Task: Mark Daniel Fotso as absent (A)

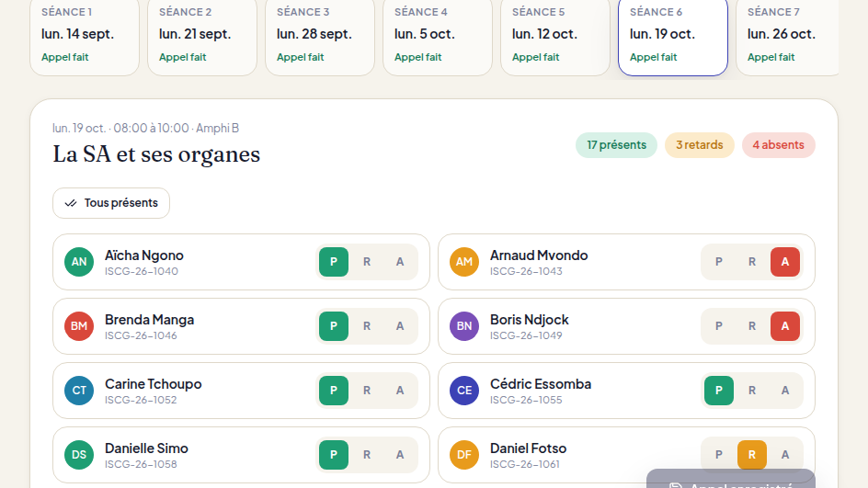Action: 785,454
